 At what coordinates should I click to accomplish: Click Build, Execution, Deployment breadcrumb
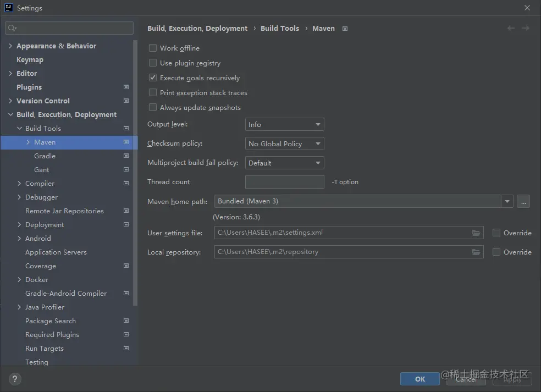tap(197, 28)
